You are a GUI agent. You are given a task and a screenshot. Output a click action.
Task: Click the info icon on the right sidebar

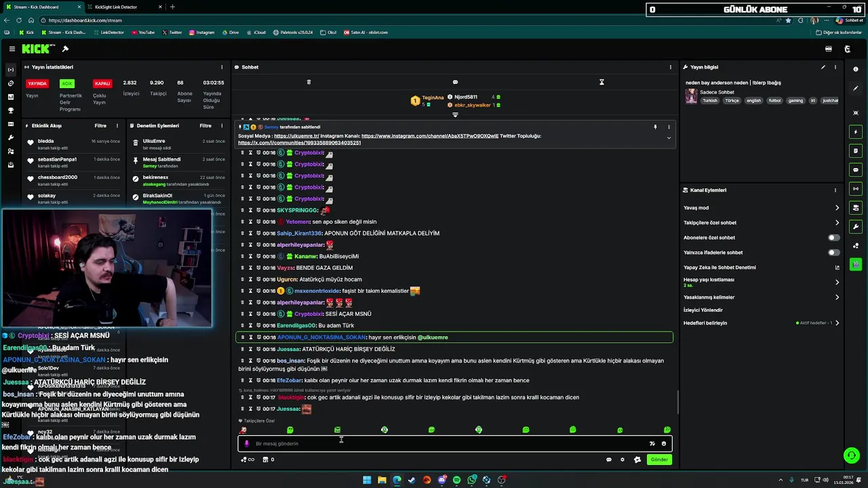click(856, 69)
